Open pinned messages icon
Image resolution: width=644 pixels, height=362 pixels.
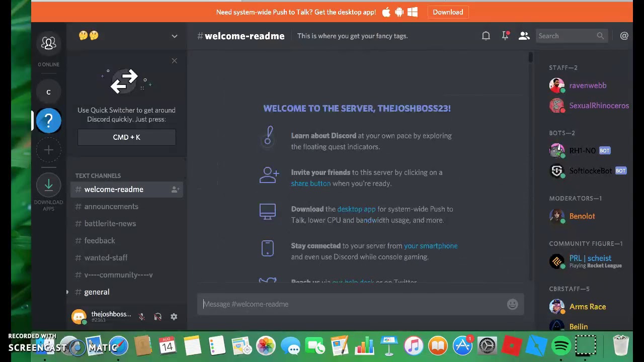click(505, 36)
